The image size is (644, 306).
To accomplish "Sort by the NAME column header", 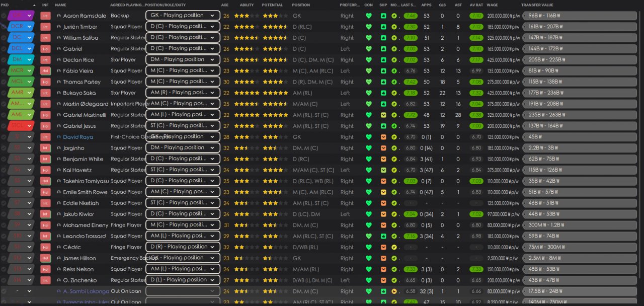I will pyautogui.click(x=60, y=5).
